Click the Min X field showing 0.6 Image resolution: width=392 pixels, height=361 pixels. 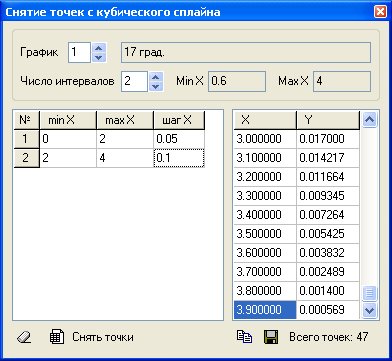point(237,81)
